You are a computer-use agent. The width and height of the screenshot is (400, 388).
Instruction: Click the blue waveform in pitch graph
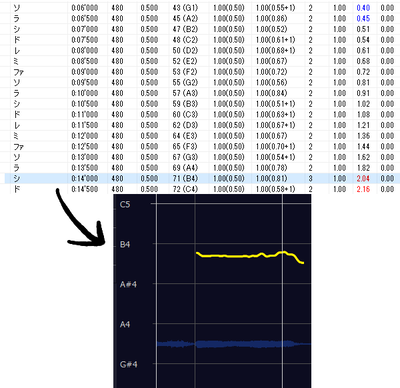point(233,344)
